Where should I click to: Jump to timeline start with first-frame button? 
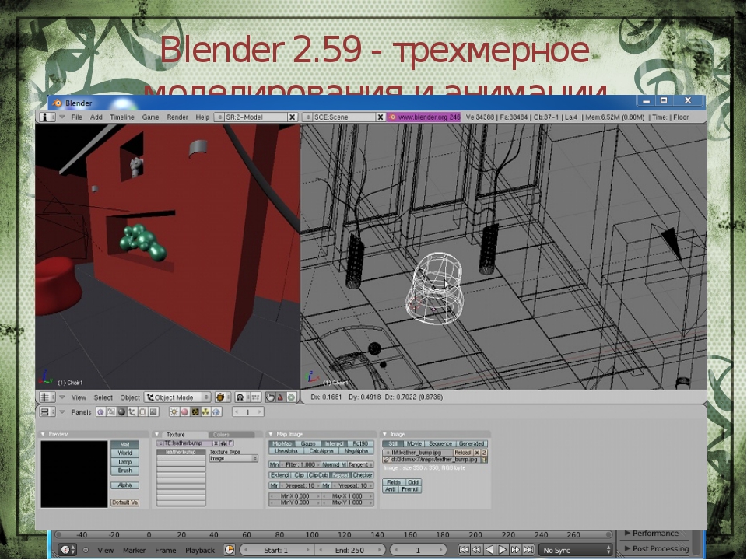pos(464,550)
